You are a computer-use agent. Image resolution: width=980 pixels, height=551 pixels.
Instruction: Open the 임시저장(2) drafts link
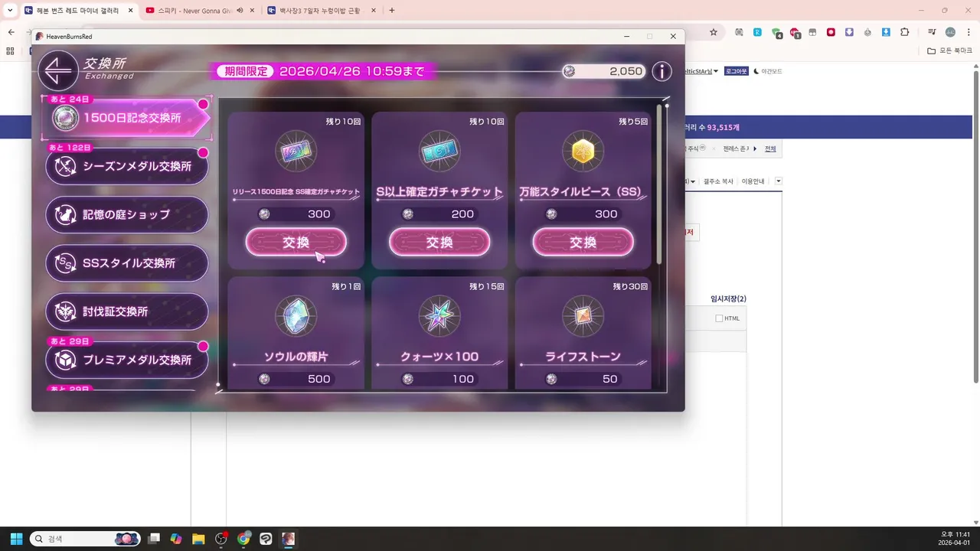pos(728,298)
